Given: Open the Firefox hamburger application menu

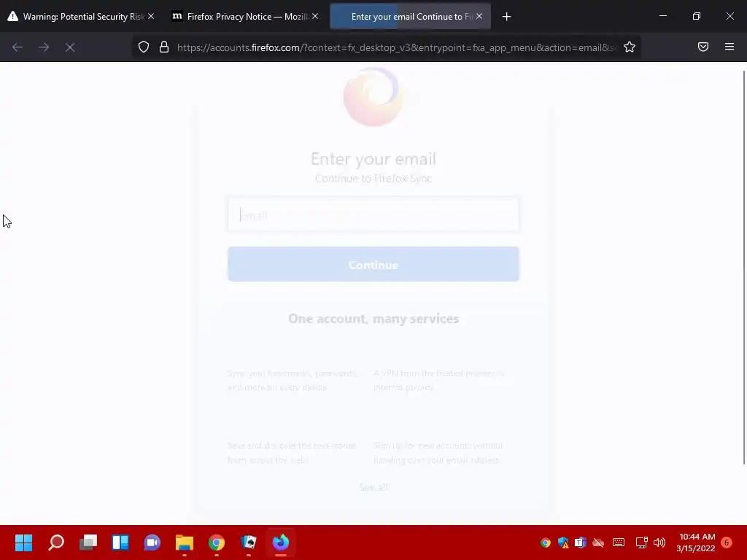Looking at the screenshot, I should (729, 47).
